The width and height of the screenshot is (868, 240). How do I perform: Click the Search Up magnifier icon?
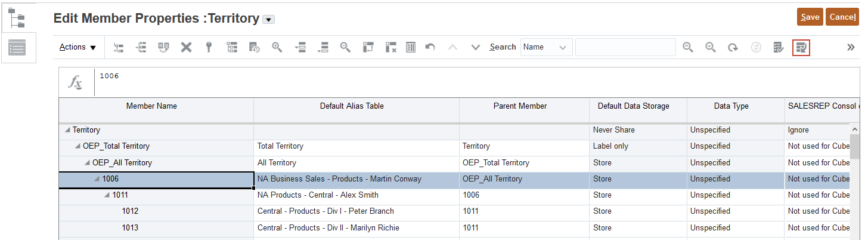(x=688, y=47)
